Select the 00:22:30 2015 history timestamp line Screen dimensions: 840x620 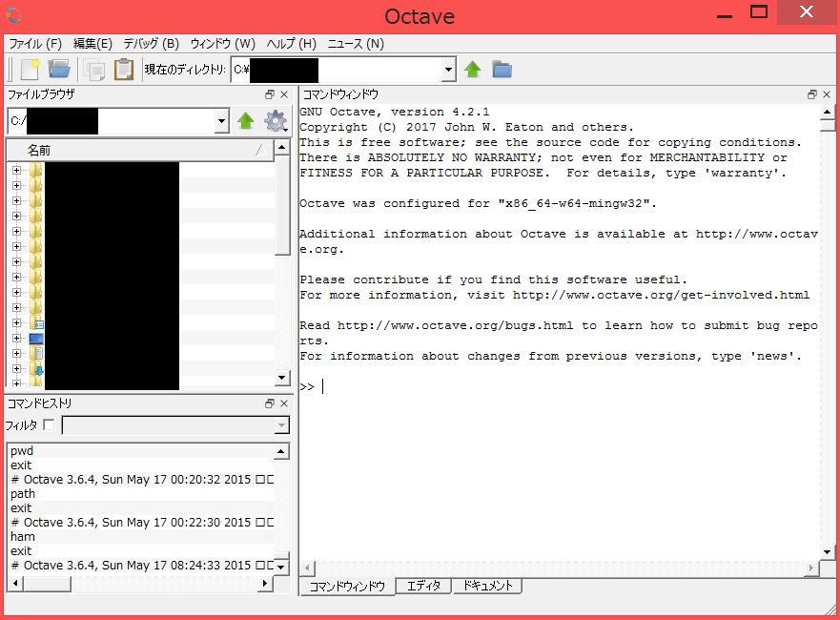(141, 522)
